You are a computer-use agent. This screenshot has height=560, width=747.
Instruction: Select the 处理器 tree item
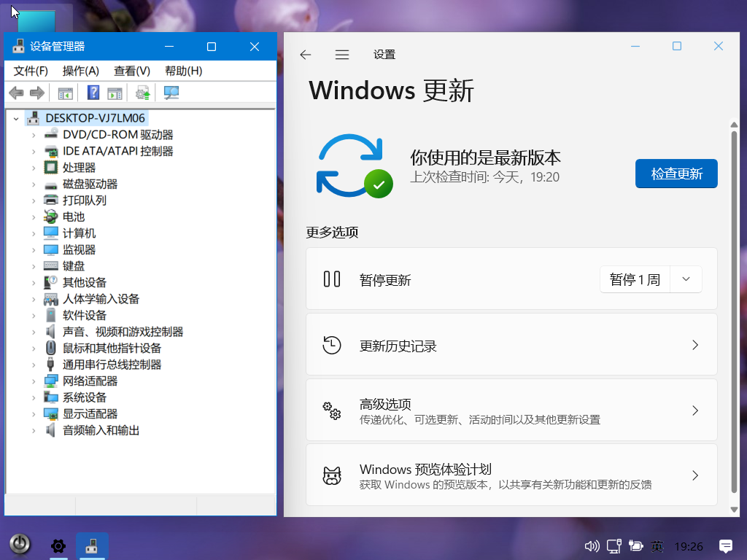[79, 168]
